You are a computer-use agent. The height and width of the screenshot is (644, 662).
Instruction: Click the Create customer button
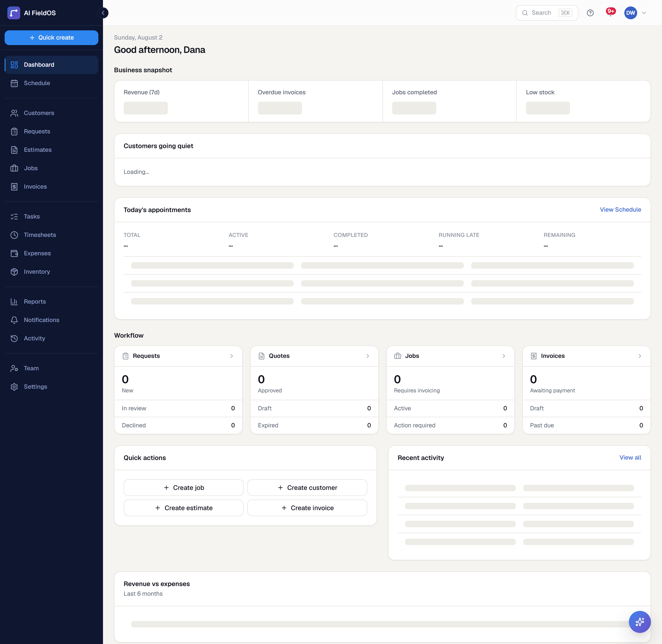click(307, 487)
